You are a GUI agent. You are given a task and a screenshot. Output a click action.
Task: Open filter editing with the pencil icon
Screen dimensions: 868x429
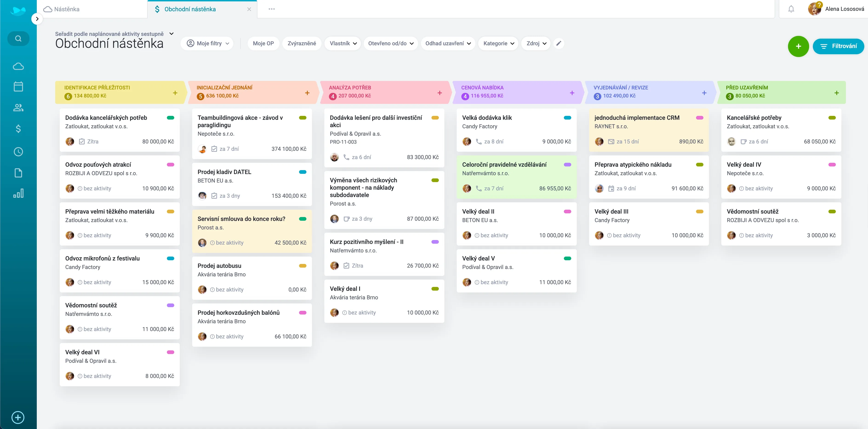click(559, 43)
